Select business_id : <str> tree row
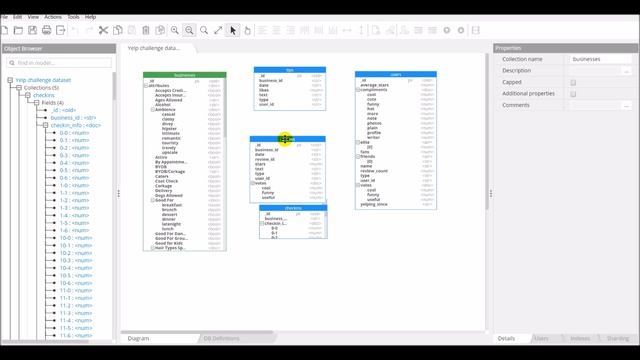640x360 pixels. pyautogui.click(x=73, y=118)
